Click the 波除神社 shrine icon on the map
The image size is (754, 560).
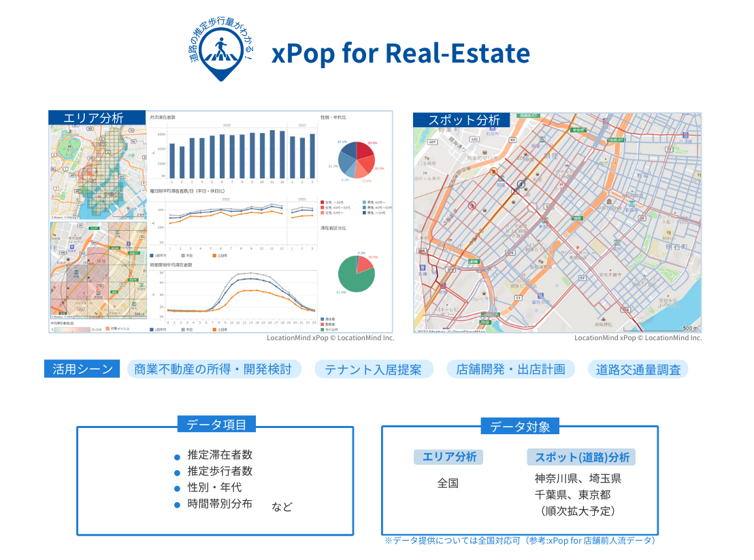coord(604,320)
